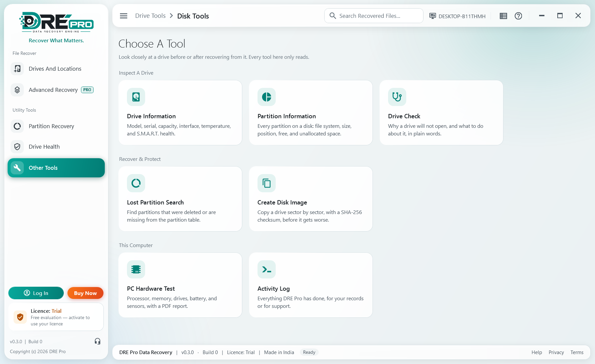Click the Drive Tools breadcrumb

[150, 16]
